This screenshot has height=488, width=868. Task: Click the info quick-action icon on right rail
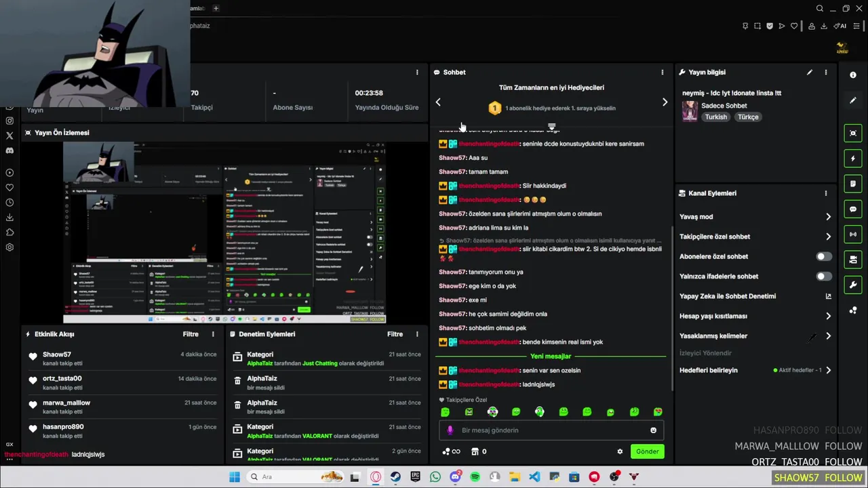pos(853,75)
